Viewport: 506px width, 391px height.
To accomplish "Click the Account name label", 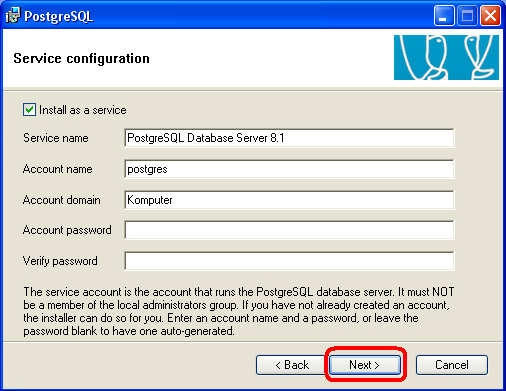I will 57,169.
